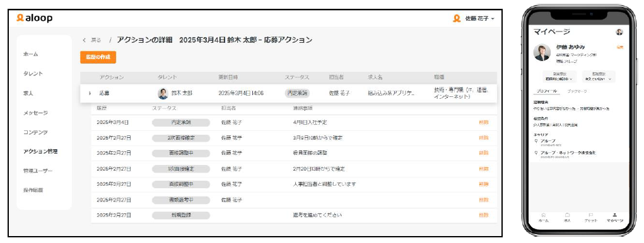
Task: Click the 1次面接確定 status pill
Action: [x=181, y=169]
